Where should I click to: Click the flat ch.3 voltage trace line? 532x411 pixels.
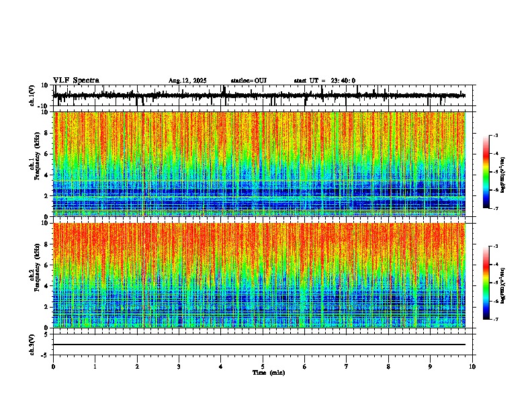pyautogui.click(x=259, y=345)
